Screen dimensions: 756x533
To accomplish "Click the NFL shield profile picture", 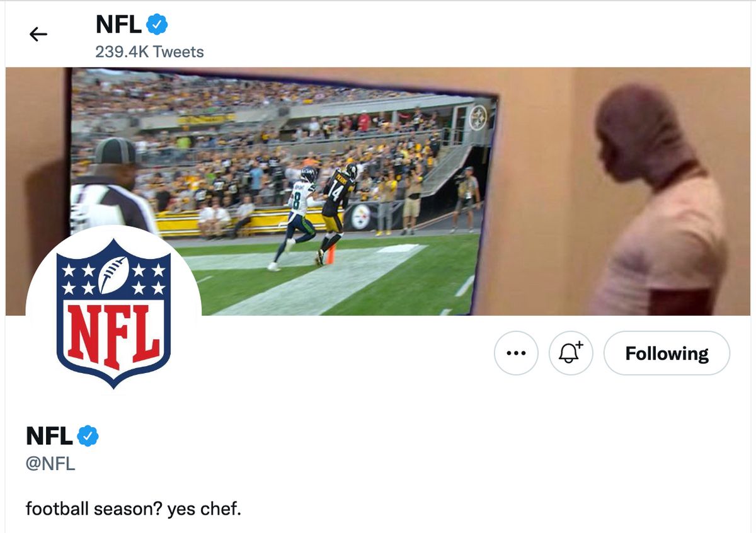I will (x=113, y=313).
